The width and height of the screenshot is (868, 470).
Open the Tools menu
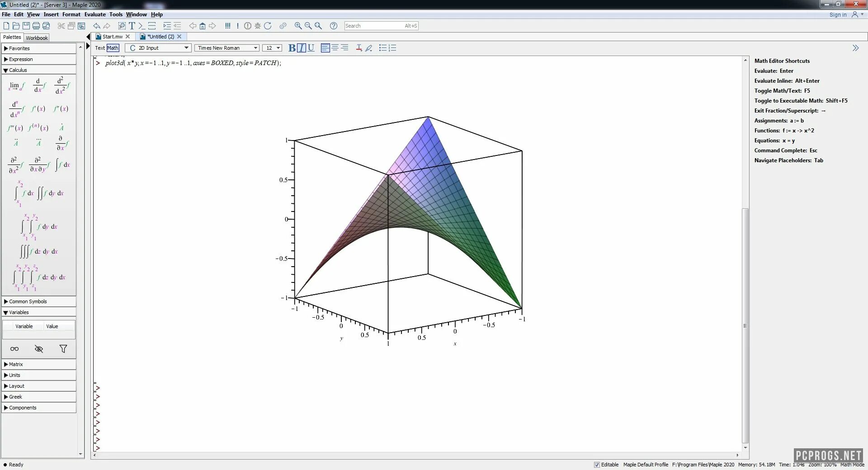pyautogui.click(x=116, y=14)
